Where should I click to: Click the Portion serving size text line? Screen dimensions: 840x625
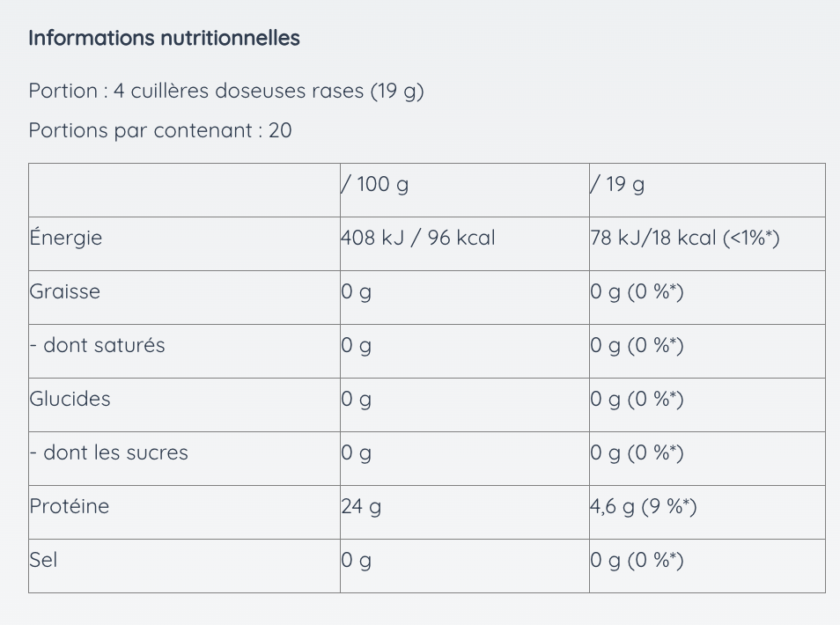[226, 91]
